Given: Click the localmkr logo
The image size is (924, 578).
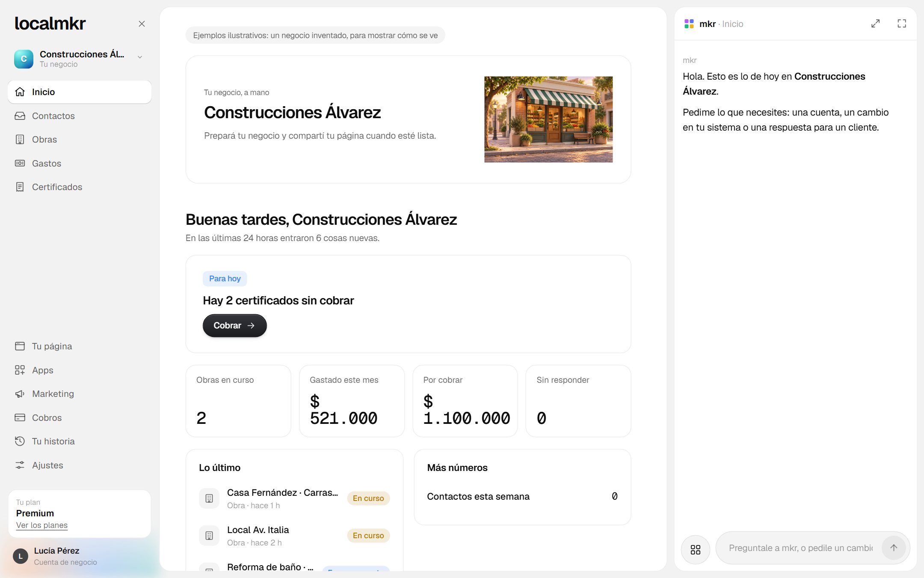Looking at the screenshot, I should 50,24.
